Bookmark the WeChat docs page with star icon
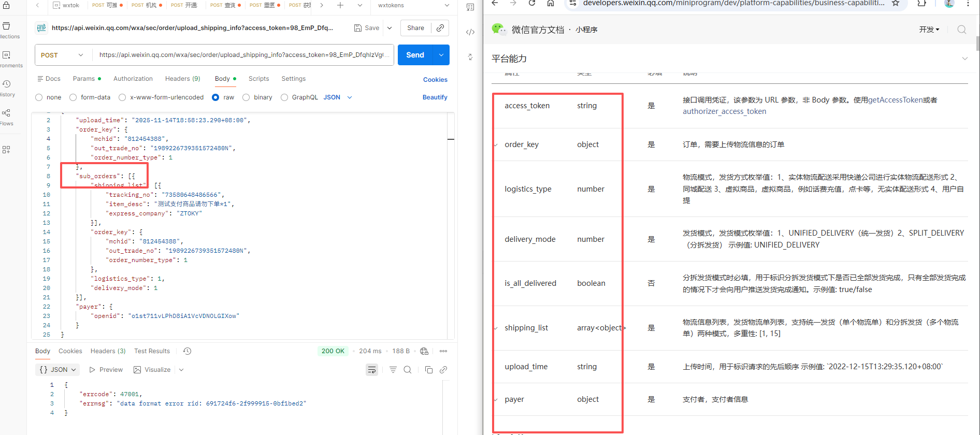The width and height of the screenshot is (980, 435). click(896, 3)
